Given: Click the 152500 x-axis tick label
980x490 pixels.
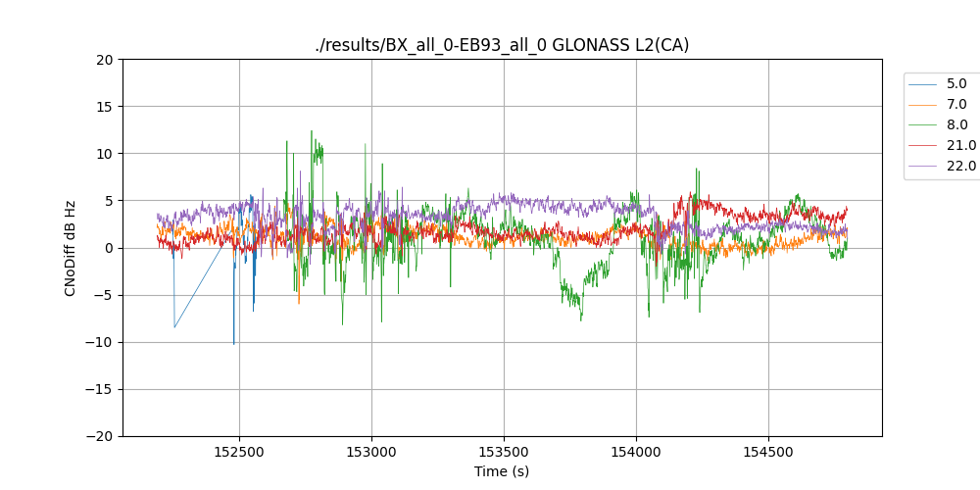Looking at the screenshot, I should point(239,452).
